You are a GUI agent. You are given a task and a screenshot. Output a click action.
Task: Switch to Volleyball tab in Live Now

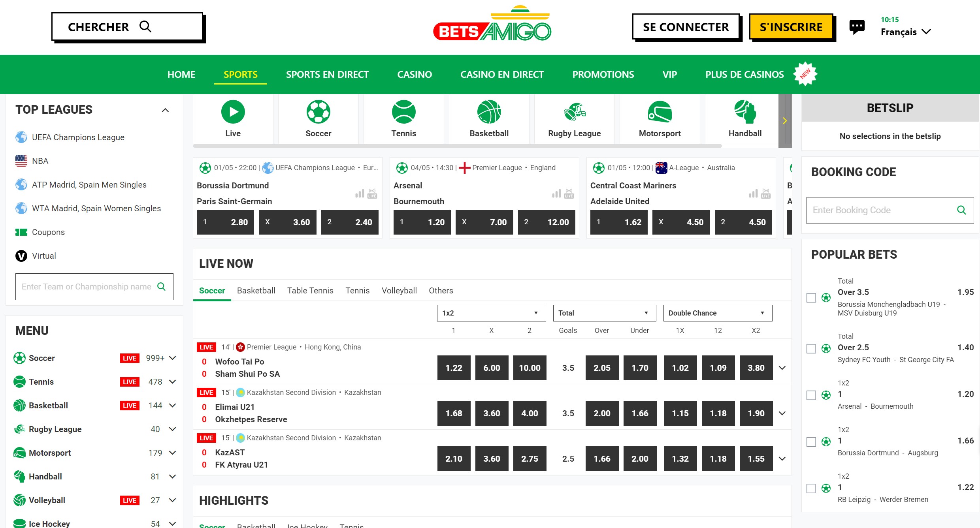(399, 291)
